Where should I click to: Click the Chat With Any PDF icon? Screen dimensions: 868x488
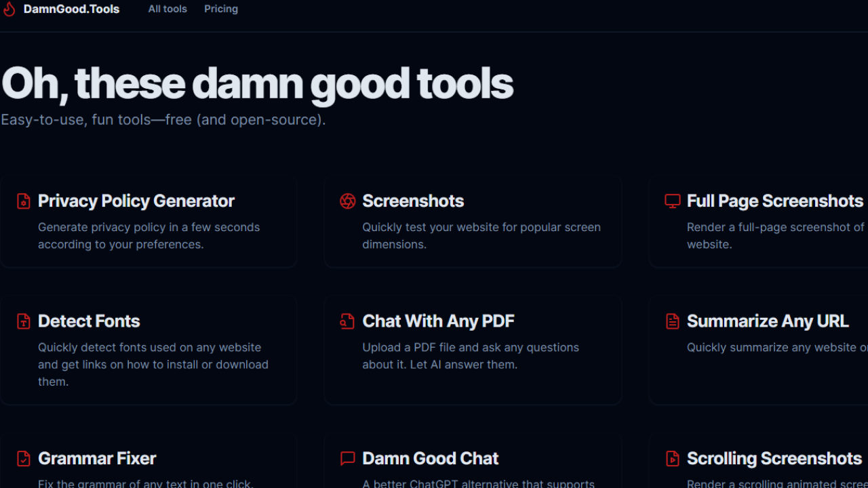pos(348,321)
